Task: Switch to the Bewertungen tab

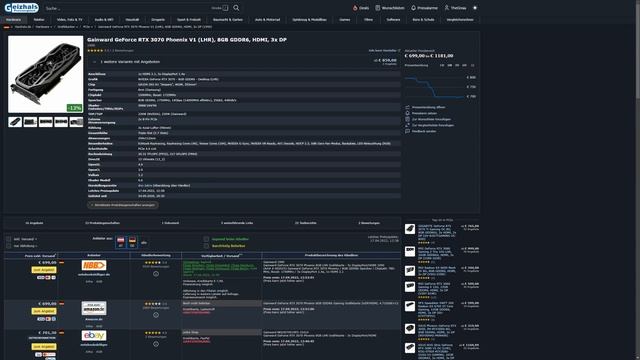Action: click(369, 223)
